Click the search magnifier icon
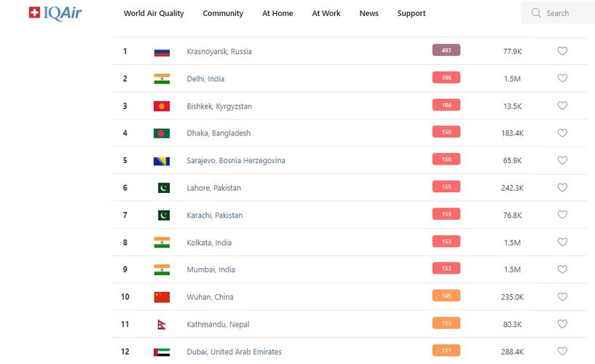The width and height of the screenshot is (595, 364). (x=536, y=13)
